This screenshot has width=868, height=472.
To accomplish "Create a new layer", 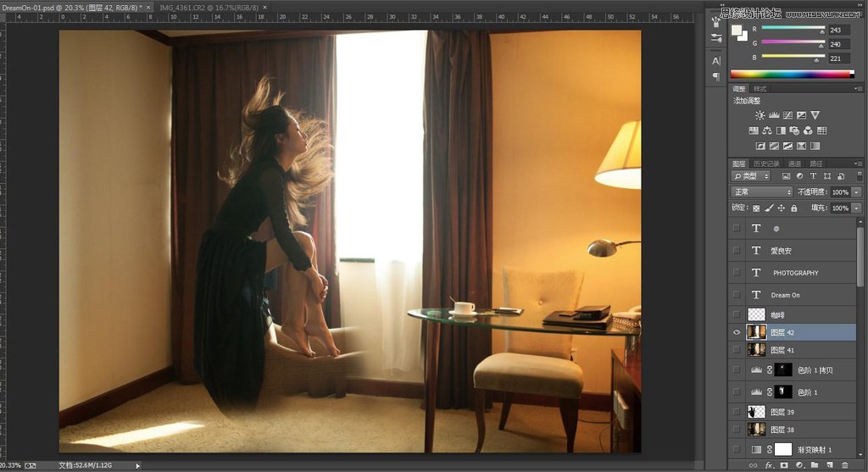I will [830, 465].
